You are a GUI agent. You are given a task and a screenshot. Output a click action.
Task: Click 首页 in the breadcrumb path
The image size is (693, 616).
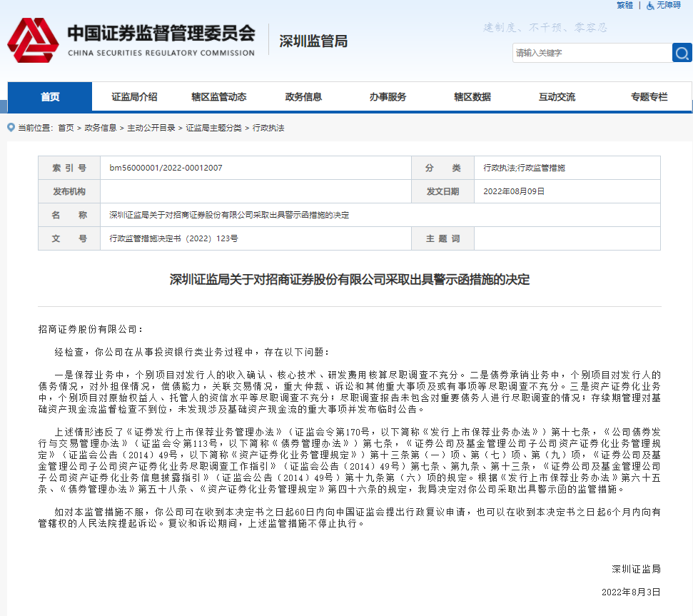[x=66, y=128]
